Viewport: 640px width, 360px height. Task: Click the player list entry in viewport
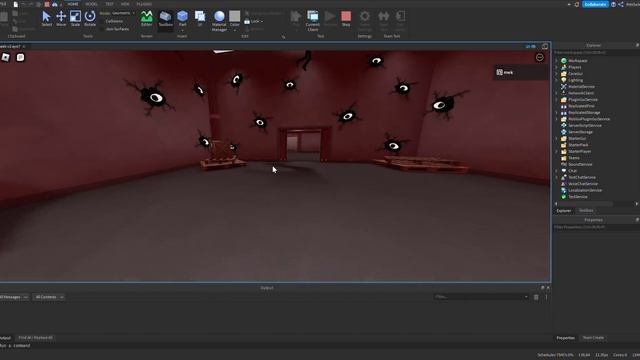pos(521,72)
